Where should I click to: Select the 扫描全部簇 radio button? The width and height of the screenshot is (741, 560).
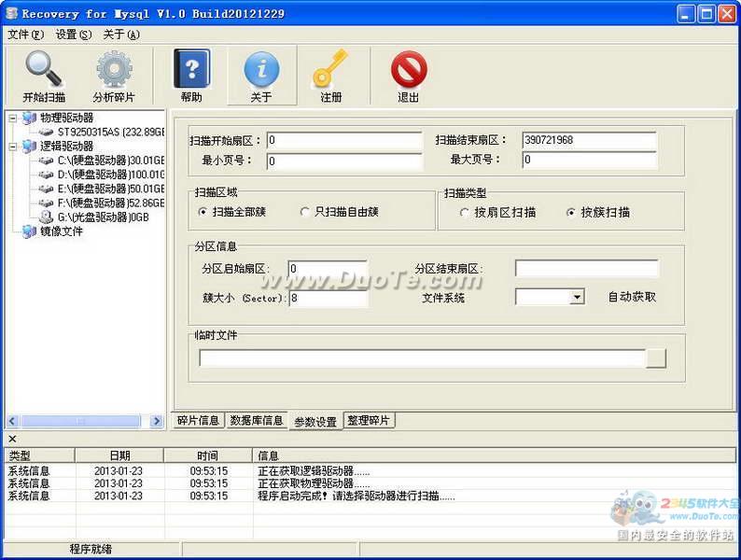point(203,212)
